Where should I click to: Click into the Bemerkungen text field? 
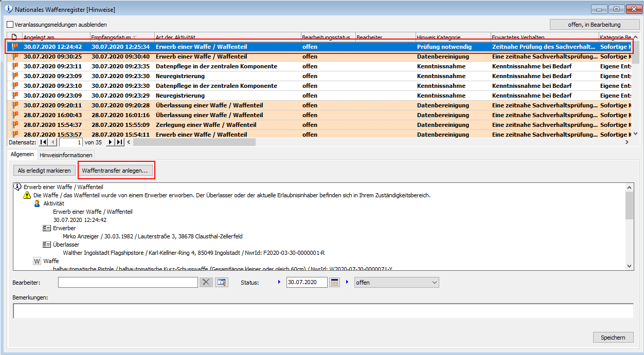(x=323, y=311)
